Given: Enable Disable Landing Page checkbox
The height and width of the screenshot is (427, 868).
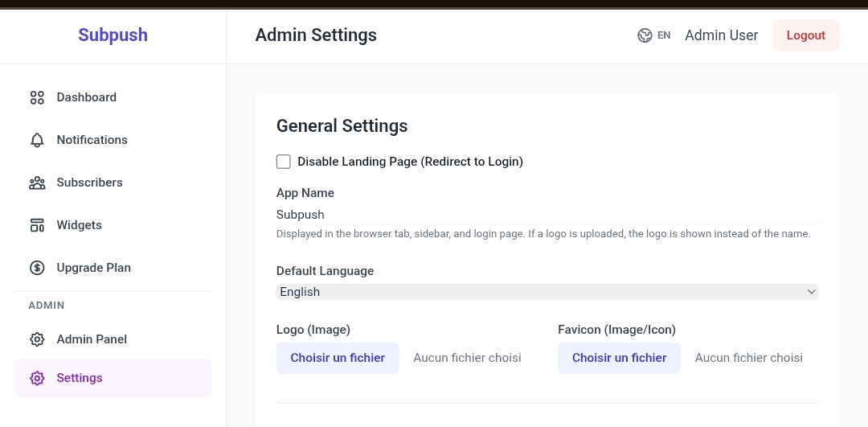Looking at the screenshot, I should (x=284, y=162).
